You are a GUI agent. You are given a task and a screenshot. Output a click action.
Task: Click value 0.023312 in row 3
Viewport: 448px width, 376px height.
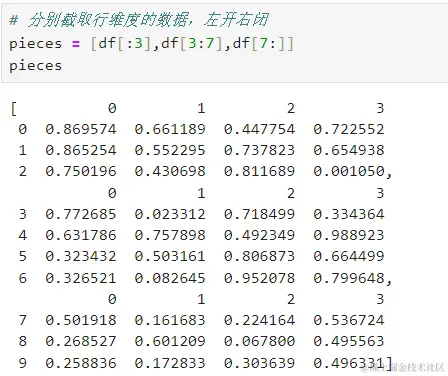170,214
